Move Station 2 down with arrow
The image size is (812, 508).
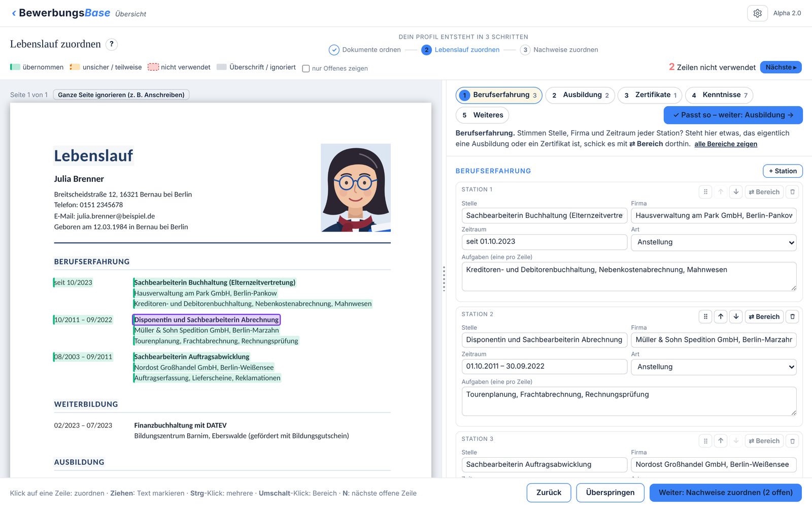click(x=736, y=316)
